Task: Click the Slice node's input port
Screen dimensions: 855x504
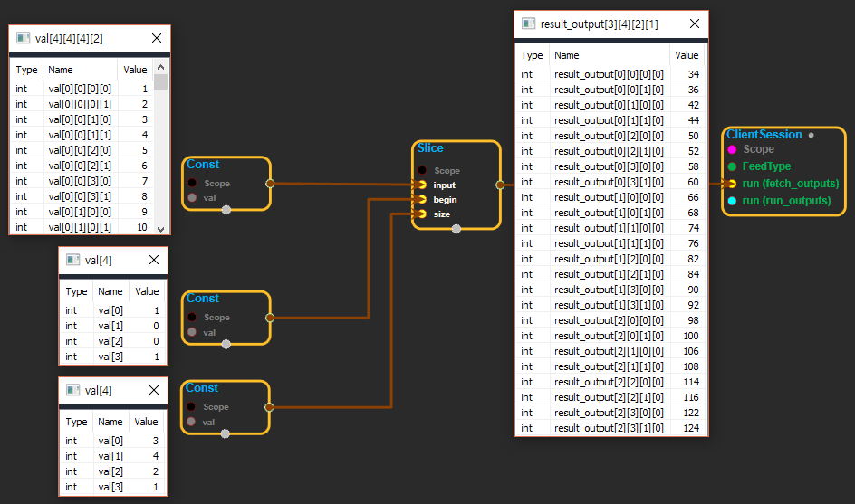Action: point(422,185)
